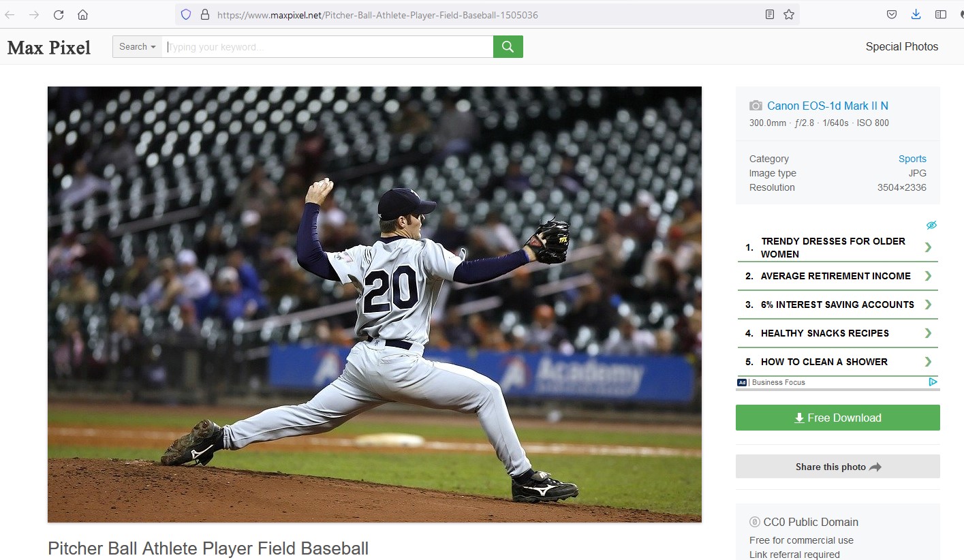Reload the page with the browser refresh icon
The width and height of the screenshot is (964, 560).
pos(59,14)
